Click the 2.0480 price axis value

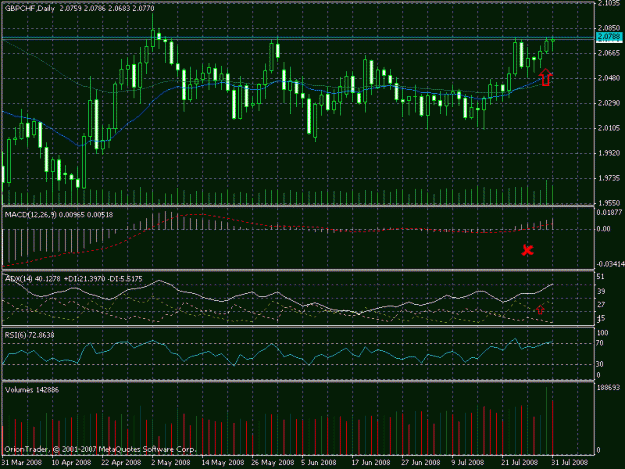coord(609,78)
